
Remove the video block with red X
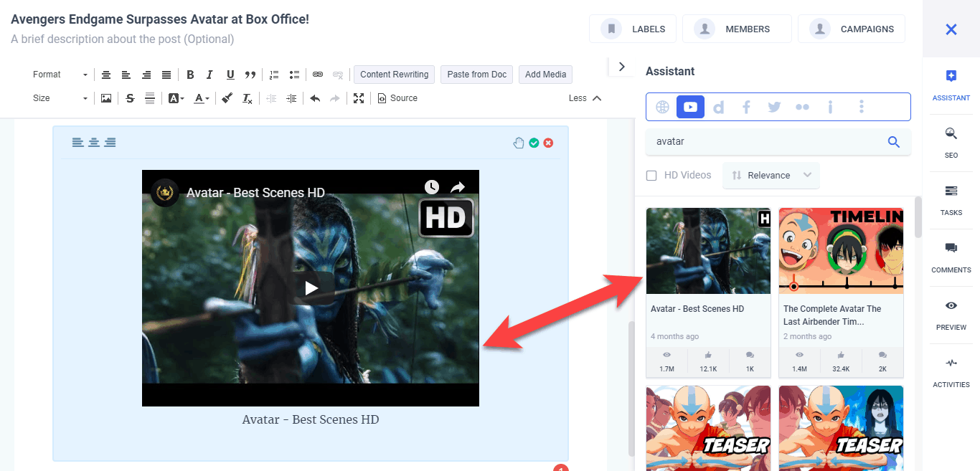pyautogui.click(x=549, y=143)
